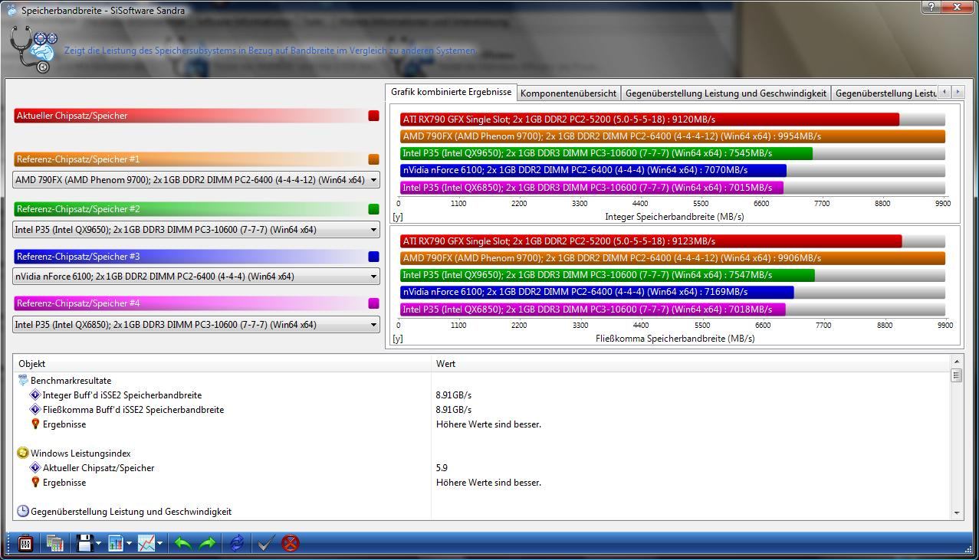Select the Grafik kombinierte Ergebnisse tab
Image resolution: width=979 pixels, height=560 pixels.
click(451, 92)
